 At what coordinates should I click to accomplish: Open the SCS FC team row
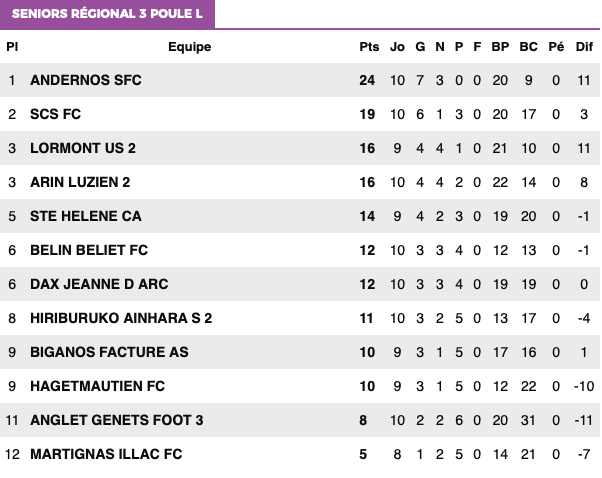300,114
